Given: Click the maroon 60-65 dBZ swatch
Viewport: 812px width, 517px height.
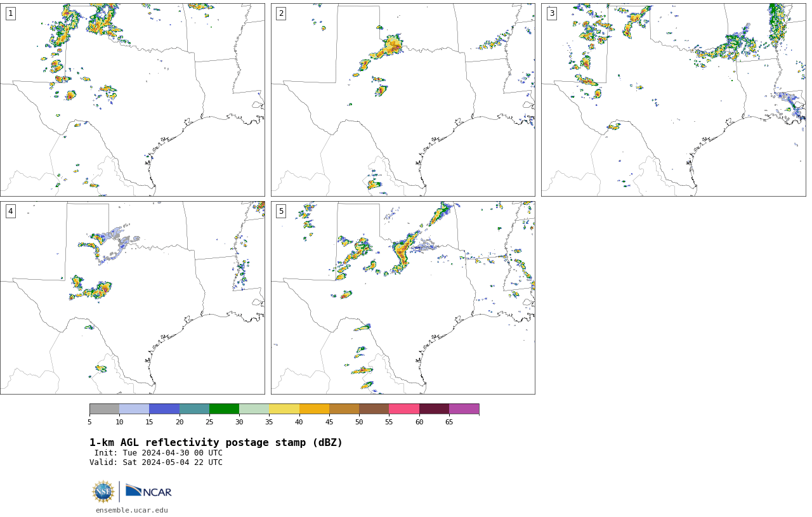Looking at the screenshot, I should 434,409.
